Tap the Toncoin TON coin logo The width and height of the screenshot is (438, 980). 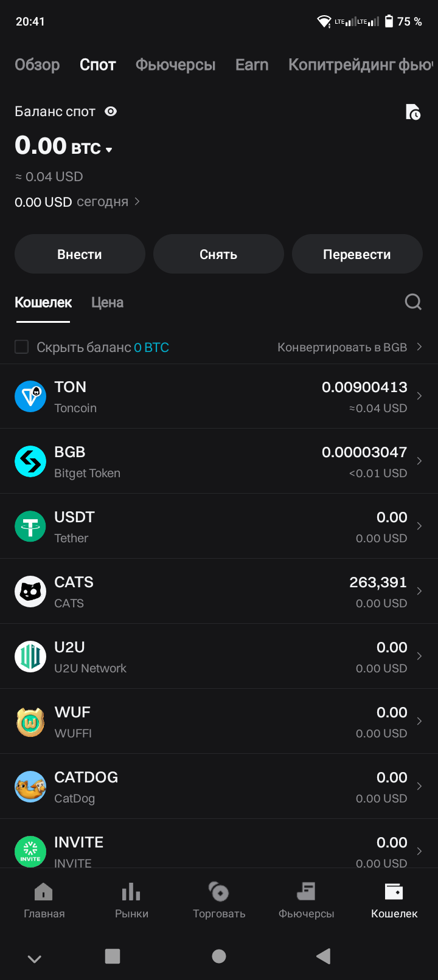point(30,396)
